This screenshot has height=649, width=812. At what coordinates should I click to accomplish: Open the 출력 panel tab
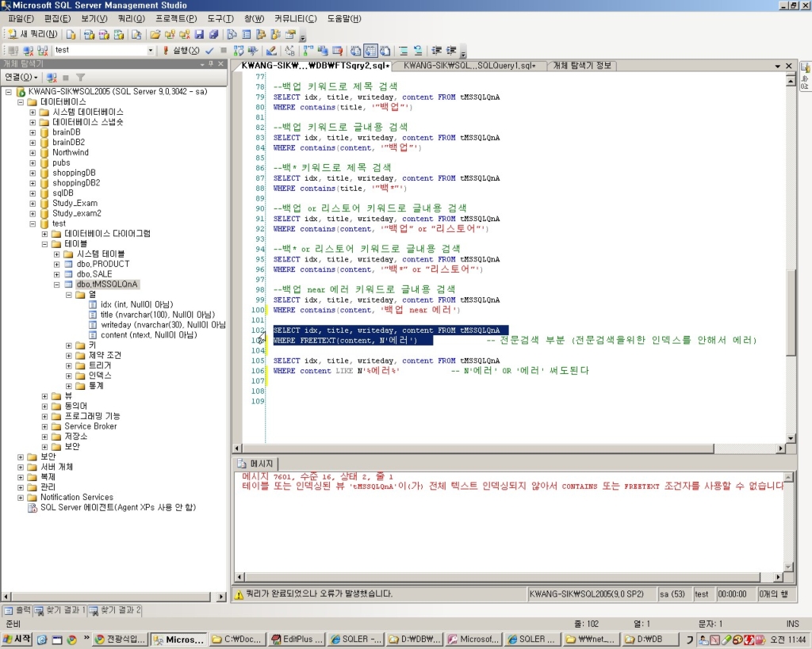17,610
